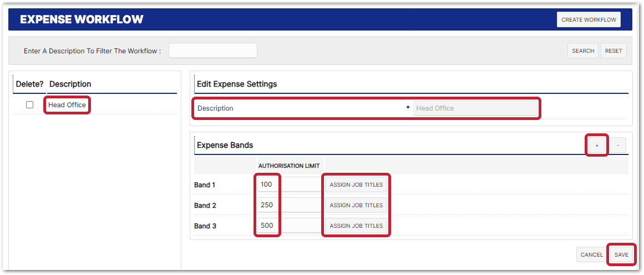Screen dimensions: 644x275
Task: Click the Create Workflow button
Action: click(x=589, y=19)
